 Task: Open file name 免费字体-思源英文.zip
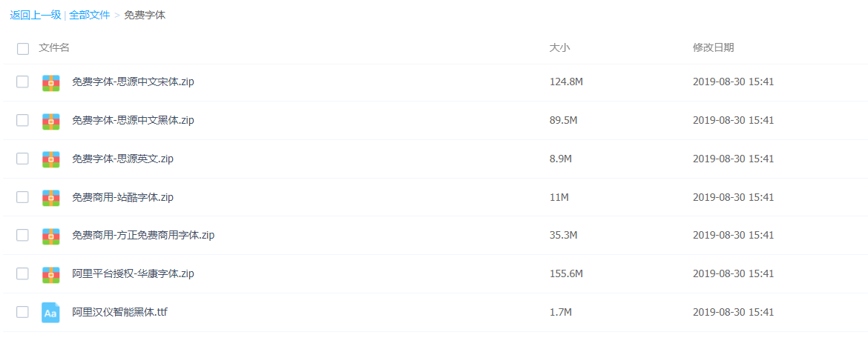tap(123, 159)
